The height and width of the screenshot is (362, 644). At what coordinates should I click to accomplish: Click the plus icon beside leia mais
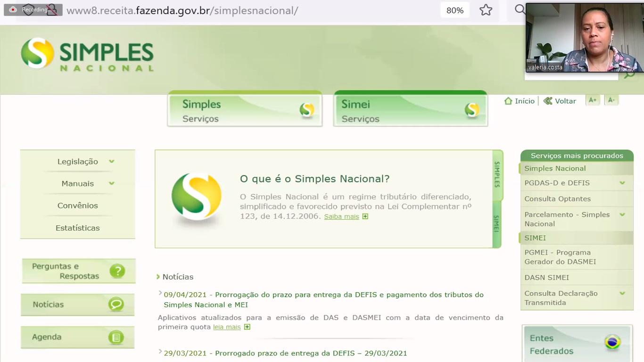point(247,327)
